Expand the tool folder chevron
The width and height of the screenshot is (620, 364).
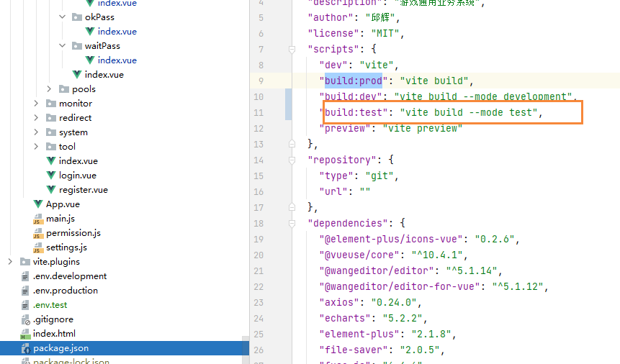point(36,147)
